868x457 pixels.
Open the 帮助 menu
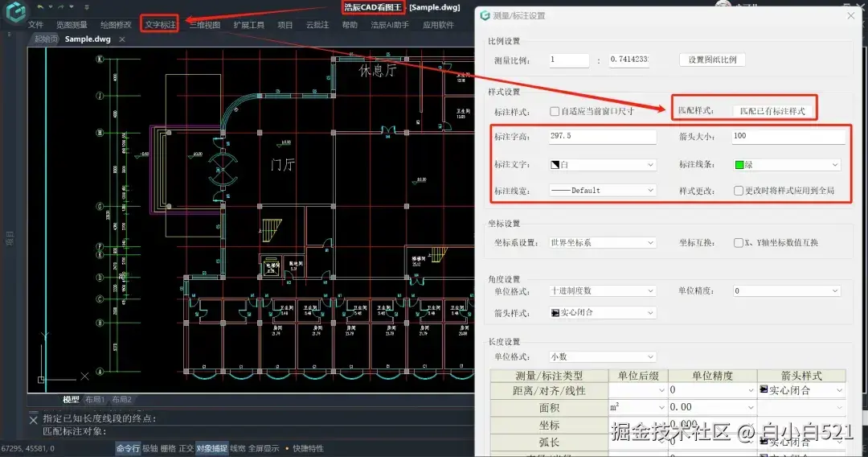pos(350,25)
